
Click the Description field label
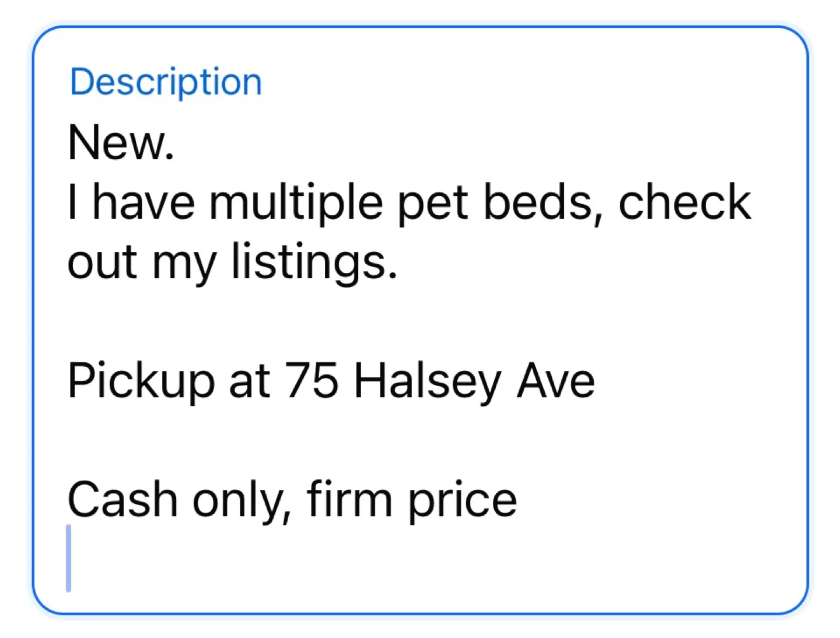click(165, 81)
